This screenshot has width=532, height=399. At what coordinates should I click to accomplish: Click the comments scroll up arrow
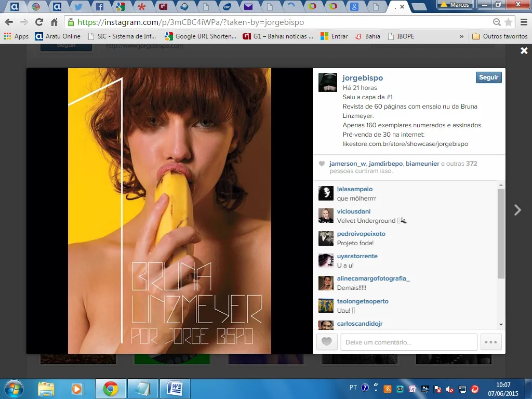501,185
